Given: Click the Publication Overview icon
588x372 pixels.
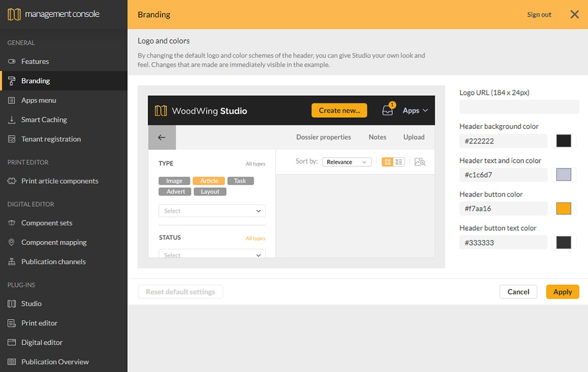Looking at the screenshot, I should click(12, 362).
